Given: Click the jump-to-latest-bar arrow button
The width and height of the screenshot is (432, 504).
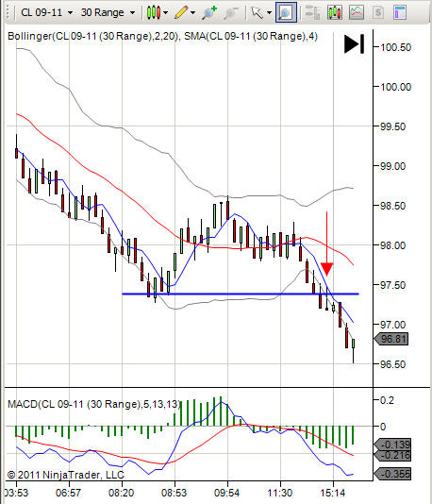Looking at the screenshot, I should [x=354, y=43].
